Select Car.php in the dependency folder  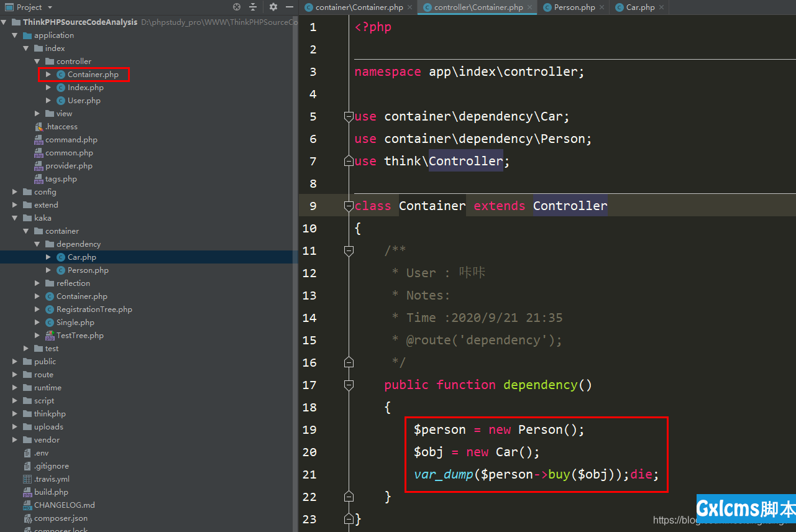pos(82,257)
